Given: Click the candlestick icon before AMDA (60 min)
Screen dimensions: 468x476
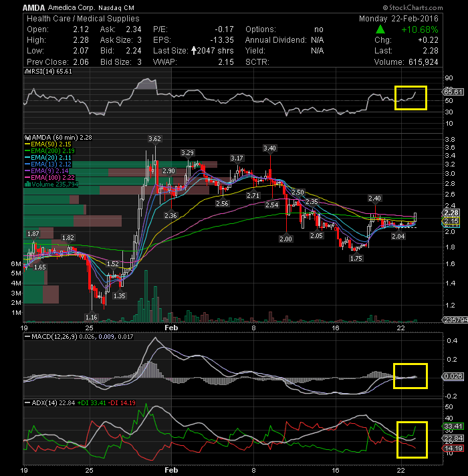Looking at the screenshot, I should (x=27, y=138).
